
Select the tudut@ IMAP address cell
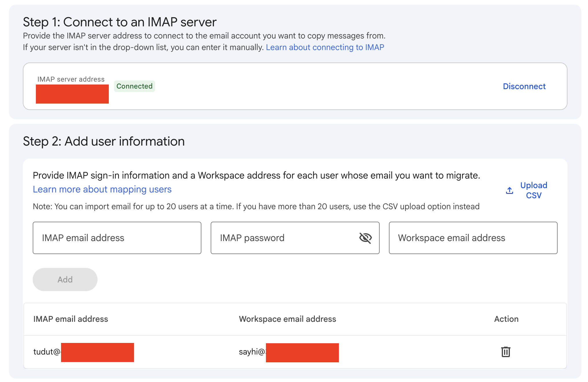pyautogui.click(x=83, y=352)
